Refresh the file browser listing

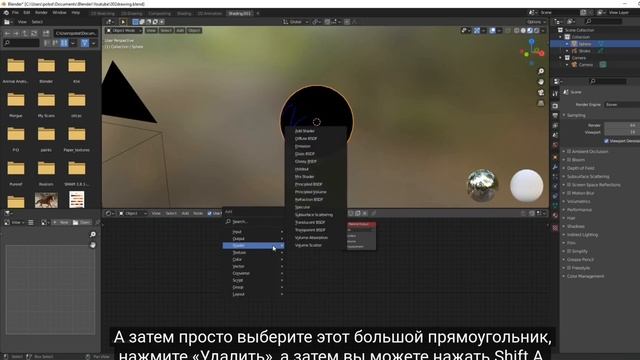pos(34,33)
